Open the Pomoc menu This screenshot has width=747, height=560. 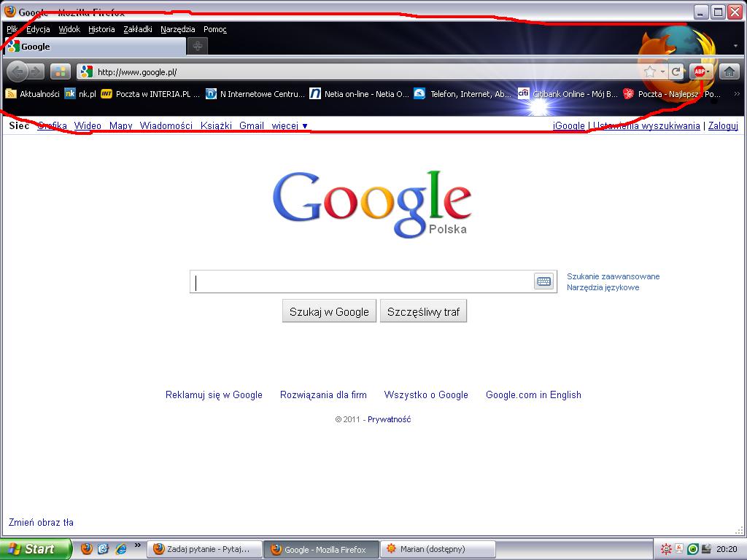pyautogui.click(x=215, y=29)
